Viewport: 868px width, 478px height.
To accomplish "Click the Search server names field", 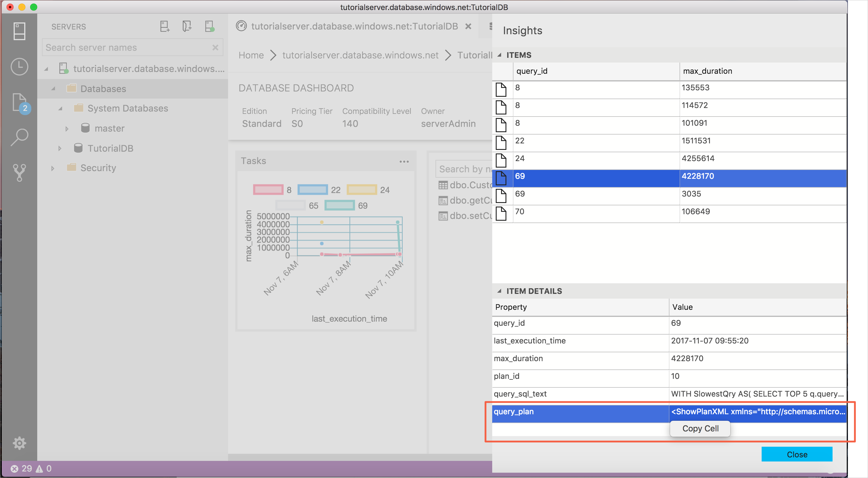I will (x=128, y=48).
